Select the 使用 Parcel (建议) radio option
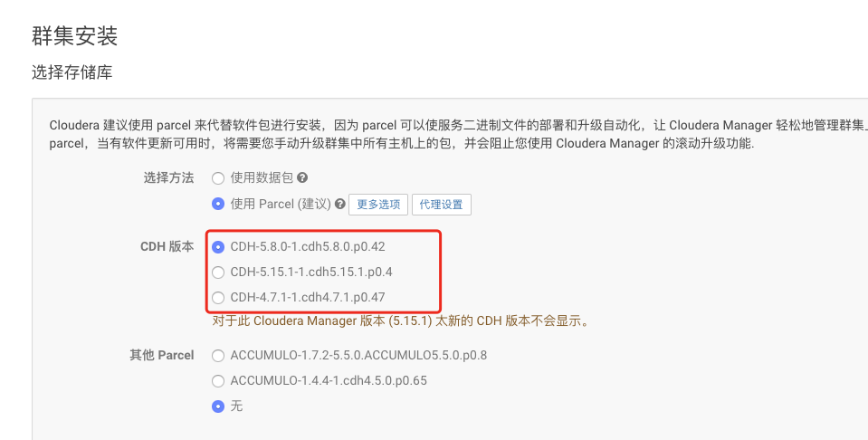 [218, 204]
